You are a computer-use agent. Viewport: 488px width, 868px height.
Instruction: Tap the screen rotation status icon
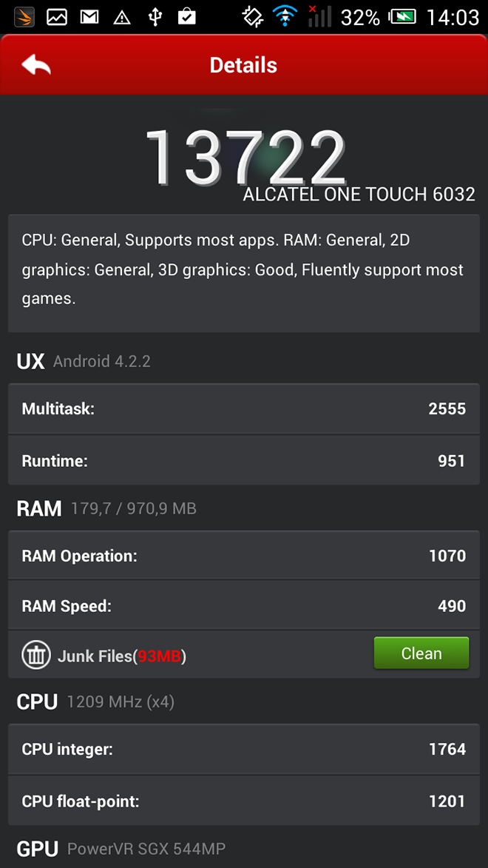[253, 16]
